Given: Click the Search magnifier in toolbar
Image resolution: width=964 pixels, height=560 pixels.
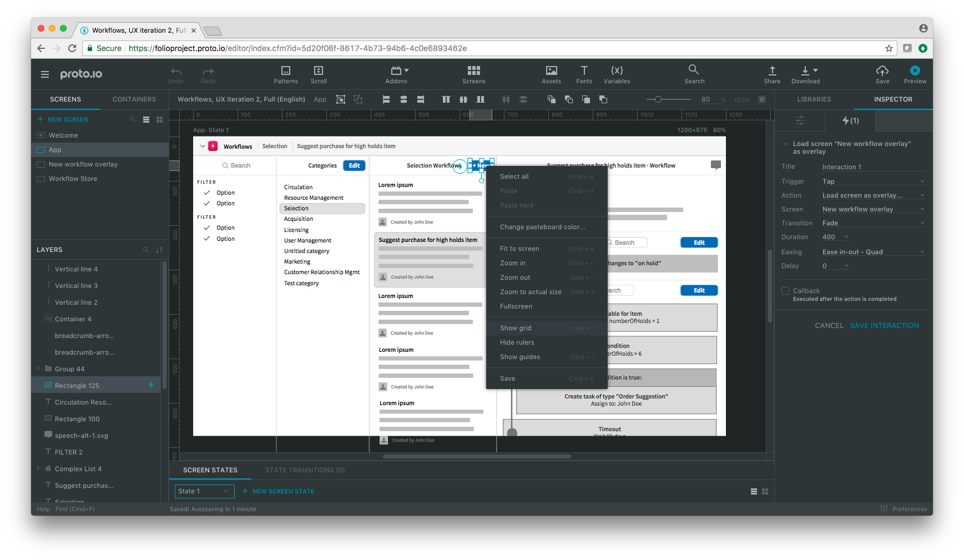Looking at the screenshot, I should click(694, 69).
